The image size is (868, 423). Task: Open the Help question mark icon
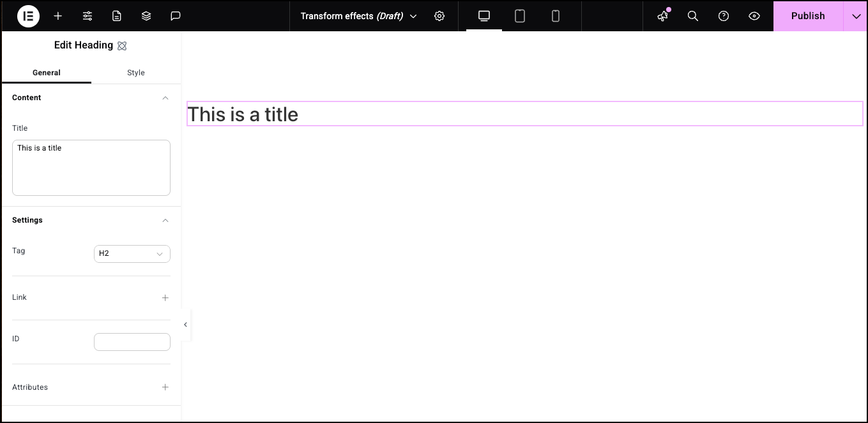(x=724, y=16)
